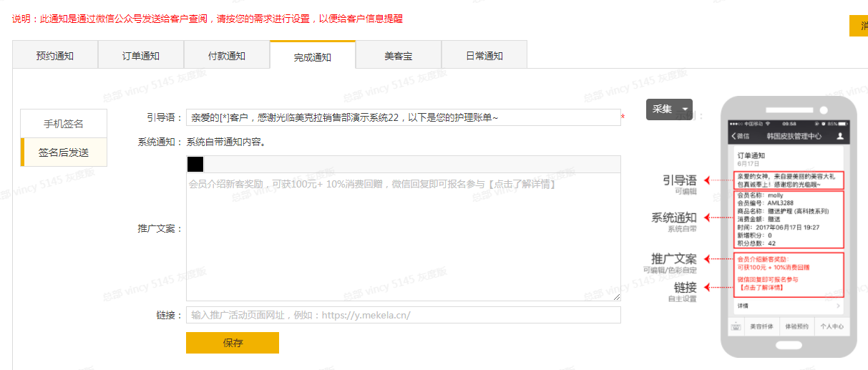
Task: Tap the keyboard icon in phone bottom bar
Action: click(x=735, y=326)
